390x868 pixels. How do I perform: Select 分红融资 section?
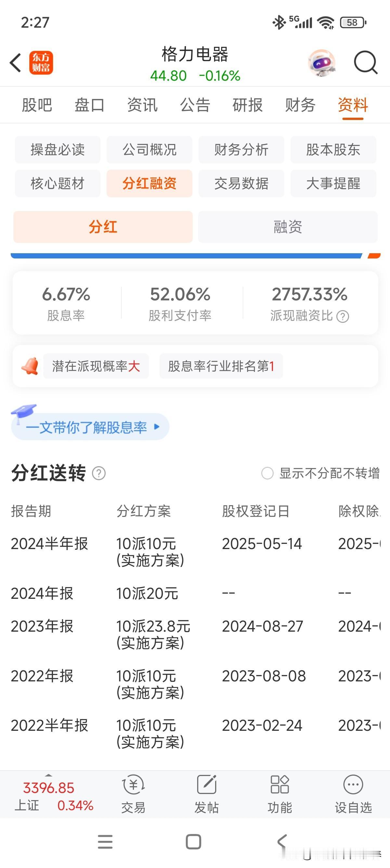point(149,183)
